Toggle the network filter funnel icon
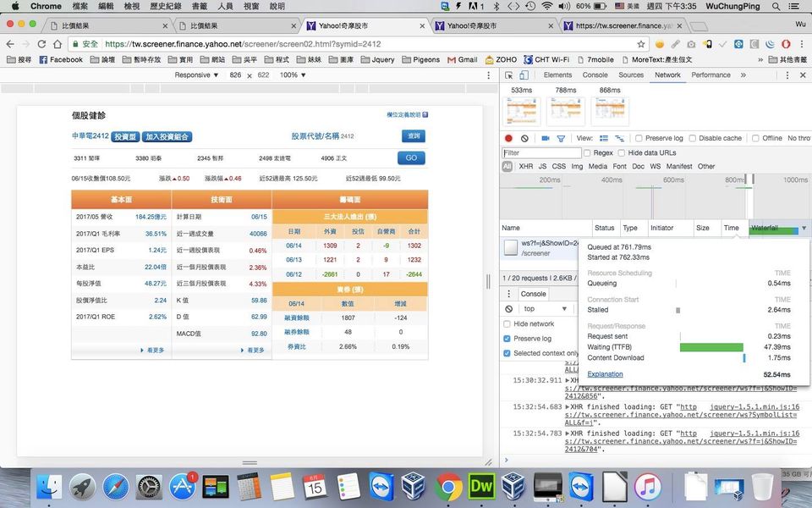Image resolution: width=812 pixels, height=508 pixels. 562,138
